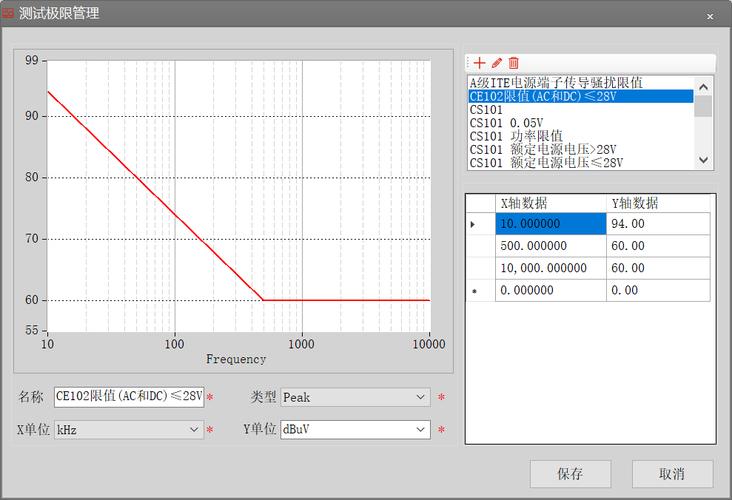Image resolution: width=732 pixels, height=500 pixels.
Task: Open the X单位 kHz dropdown
Action: (129, 430)
